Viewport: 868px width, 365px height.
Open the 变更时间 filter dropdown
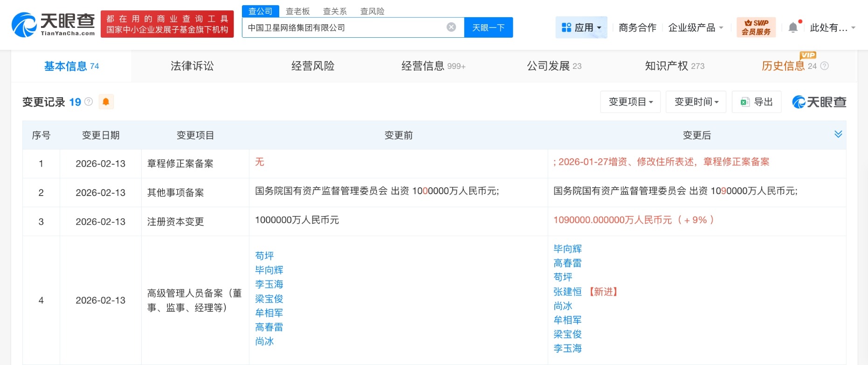pos(696,102)
